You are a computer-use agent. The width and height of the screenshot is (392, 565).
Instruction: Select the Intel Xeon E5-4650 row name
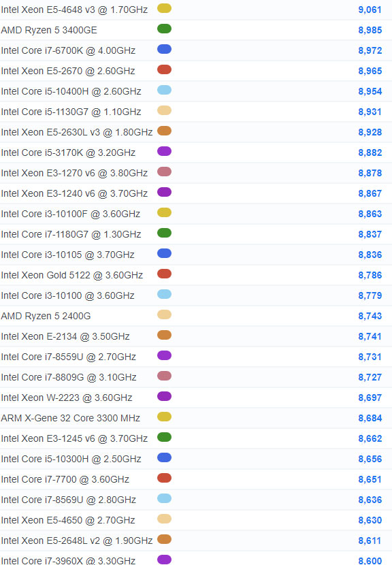point(68,520)
